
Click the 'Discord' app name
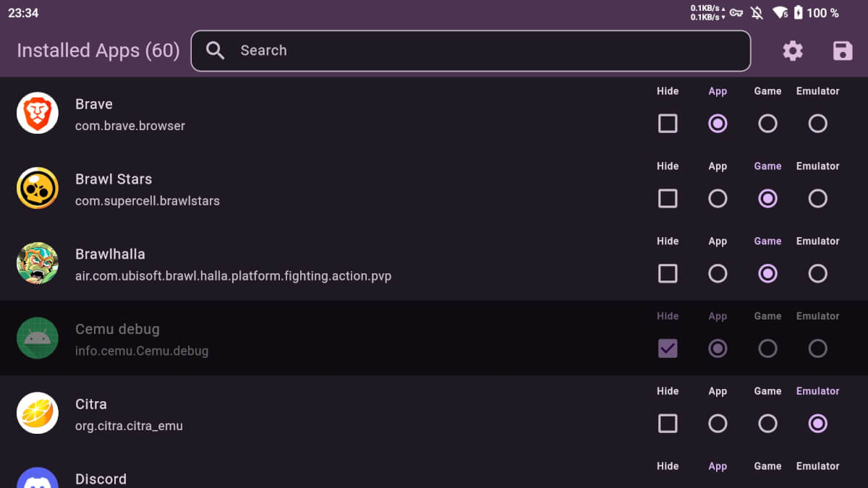point(101,479)
